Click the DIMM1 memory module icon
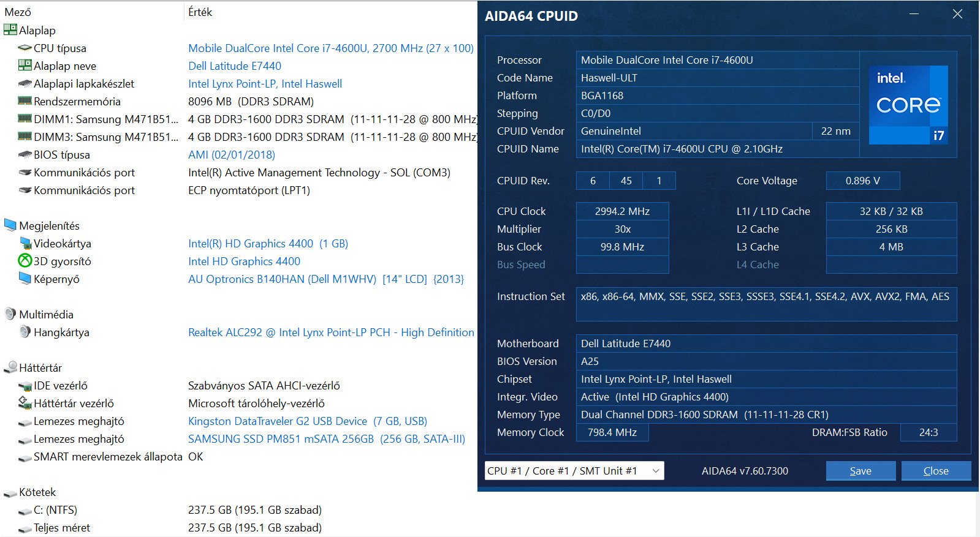980x537 pixels. [25, 118]
